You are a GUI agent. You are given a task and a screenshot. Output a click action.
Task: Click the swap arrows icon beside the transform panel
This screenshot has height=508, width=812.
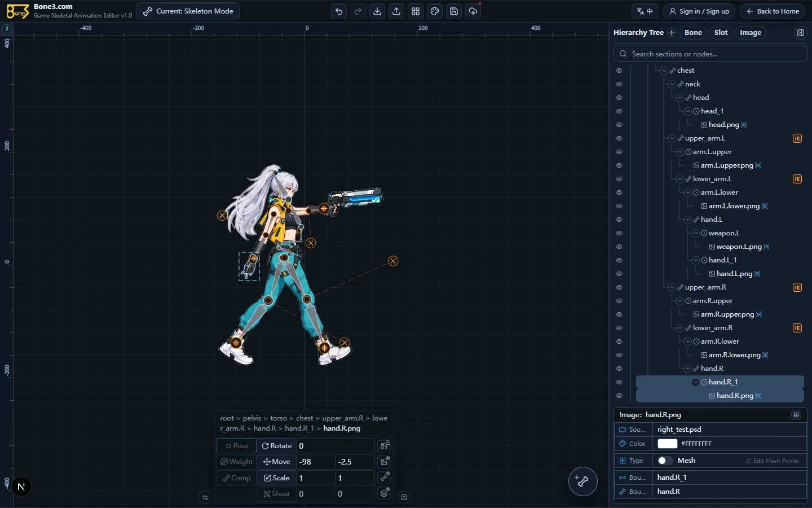[205, 497]
